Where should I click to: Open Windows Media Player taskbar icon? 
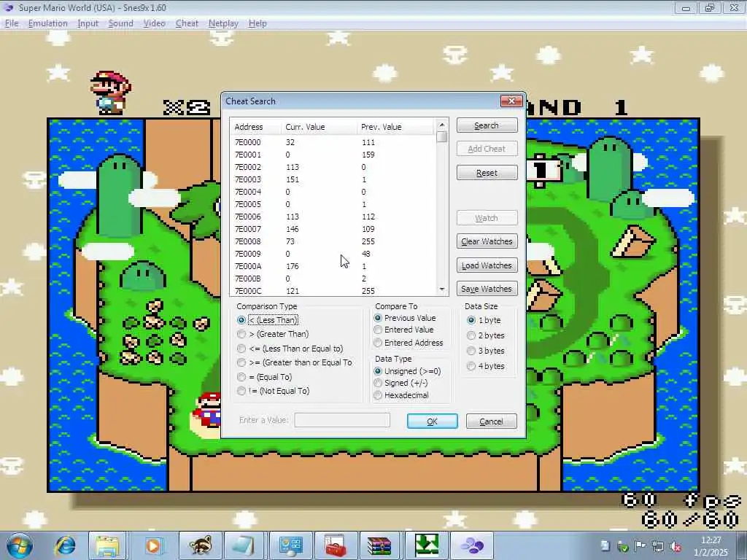(x=153, y=545)
